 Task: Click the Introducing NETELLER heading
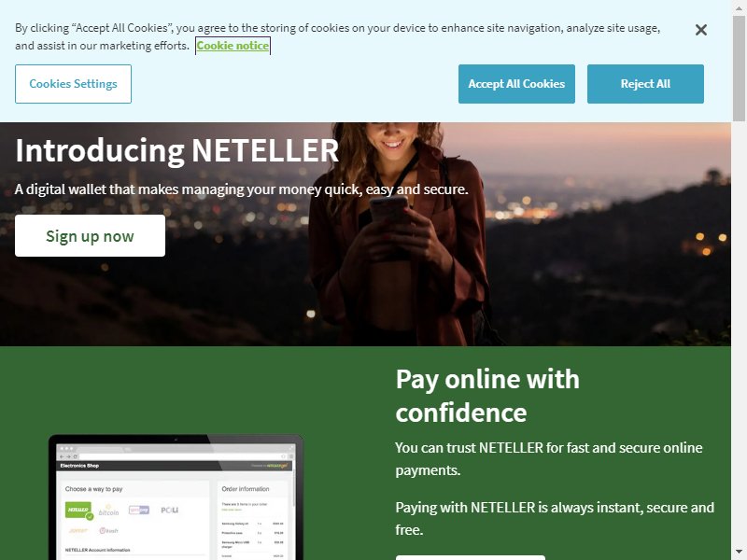coord(176,150)
